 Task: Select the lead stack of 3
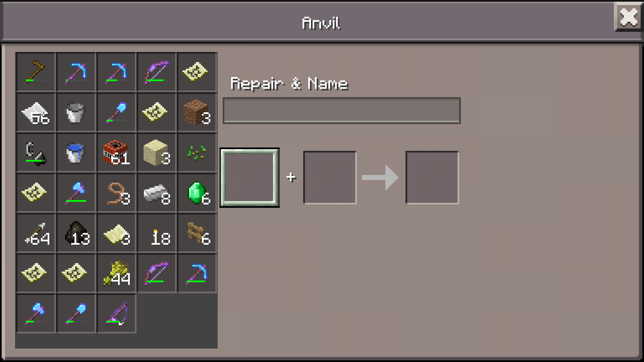(x=116, y=192)
